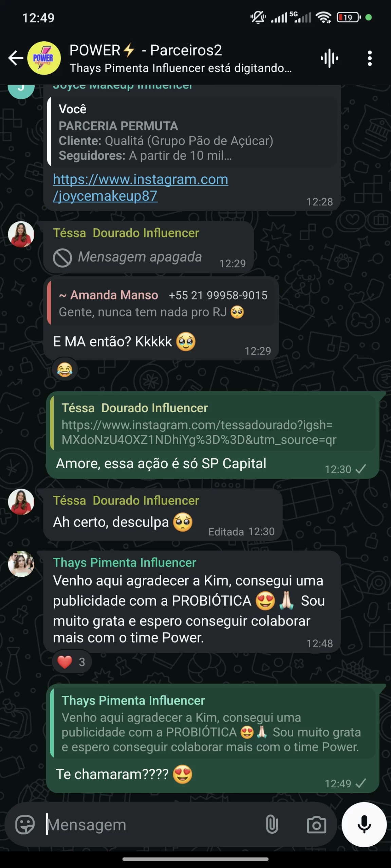The image size is (391, 868).
Task: Open the POWER group profile picture
Action: [x=44, y=58]
